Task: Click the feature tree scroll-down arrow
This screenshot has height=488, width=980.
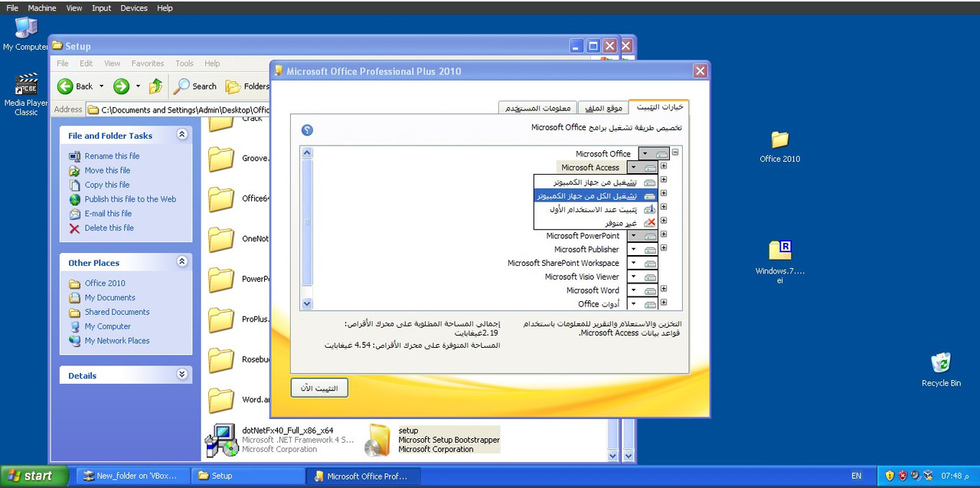Action: click(x=307, y=303)
